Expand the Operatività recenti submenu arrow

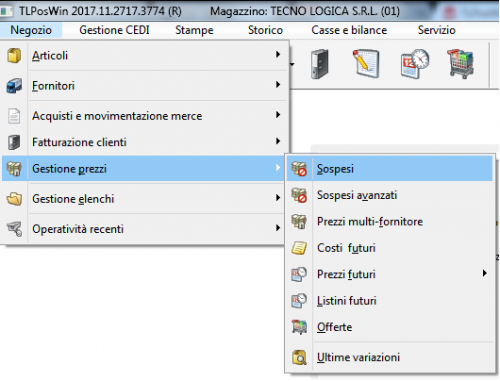pyautogui.click(x=278, y=228)
